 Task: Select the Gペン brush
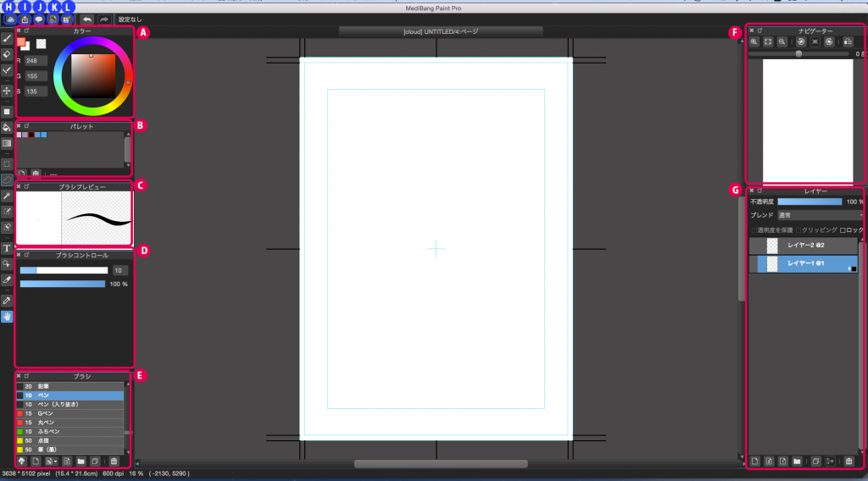point(70,413)
